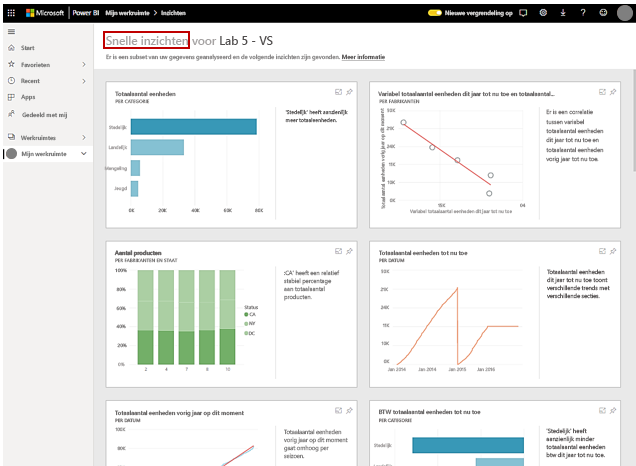This screenshot has height=466, width=636.
Task: Open the user account avatar
Action: [x=625, y=13]
